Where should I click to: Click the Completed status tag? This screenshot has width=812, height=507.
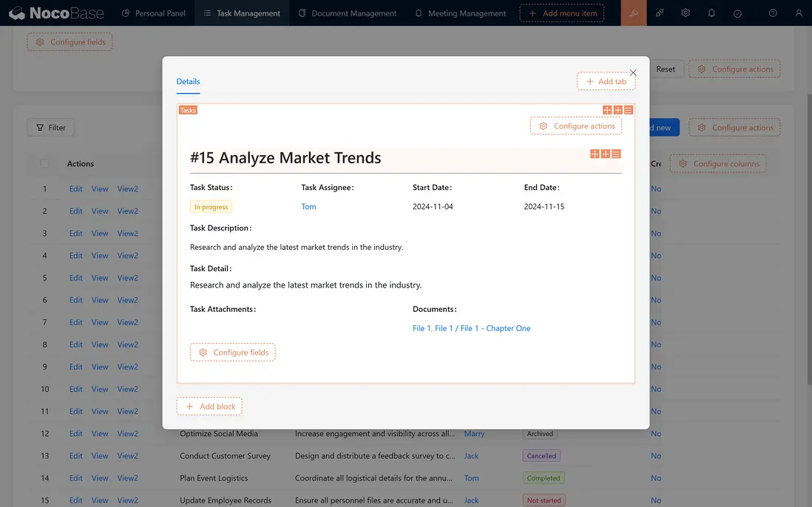coord(544,478)
